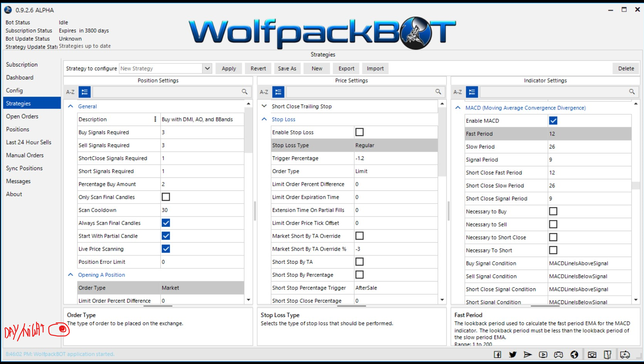The image size is (644, 364).
Task: Click the Save As button
Action: point(287,68)
